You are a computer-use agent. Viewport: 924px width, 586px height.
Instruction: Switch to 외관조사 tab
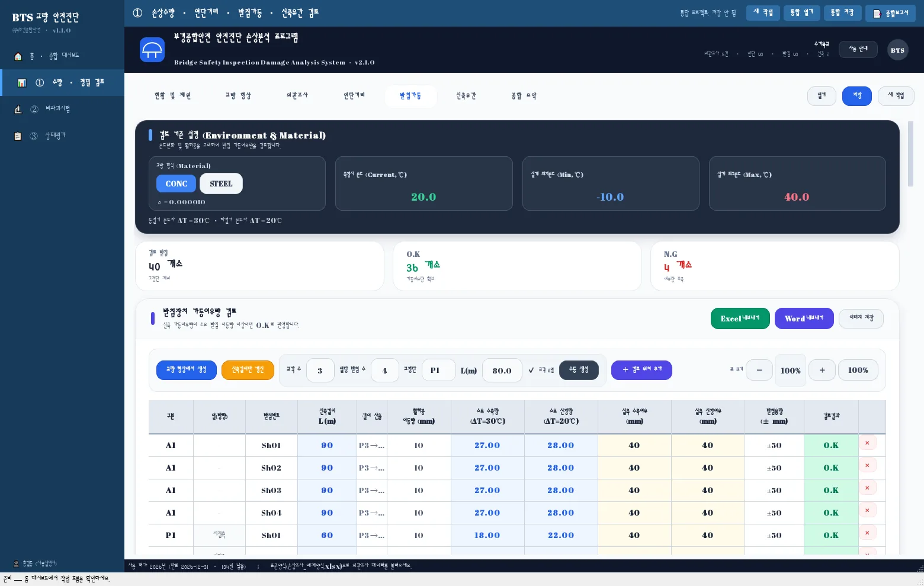tap(297, 96)
